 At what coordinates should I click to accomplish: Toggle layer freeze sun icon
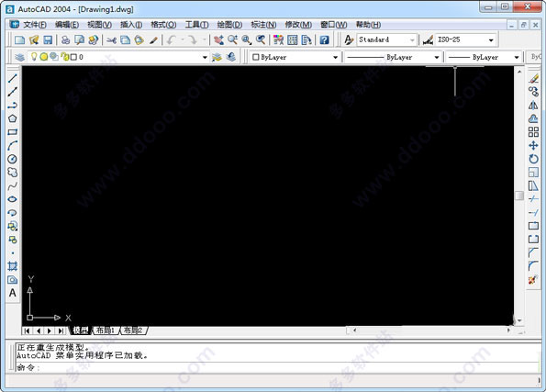click(x=43, y=57)
